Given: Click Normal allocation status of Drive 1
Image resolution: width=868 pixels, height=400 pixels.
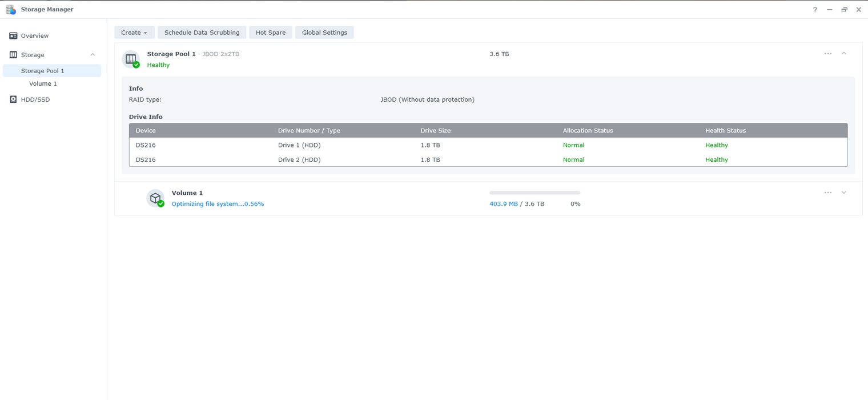Looking at the screenshot, I should pyautogui.click(x=574, y=145).
